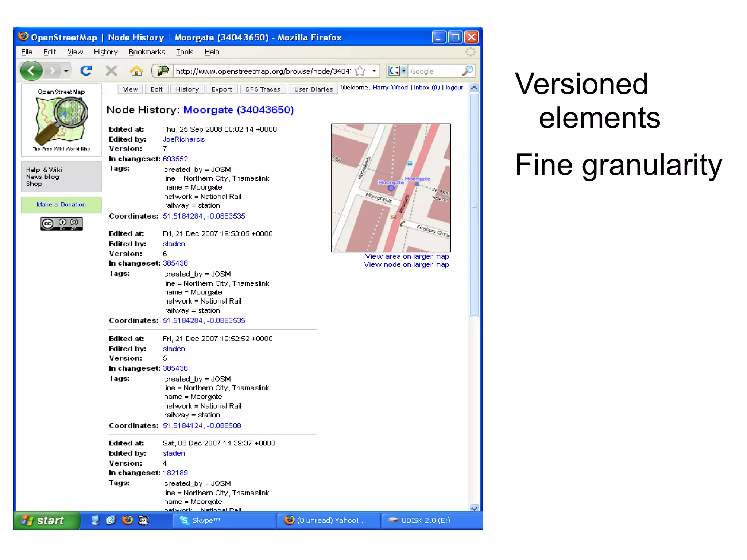
Task: Click the Stop loading X icon
Action: point(111,70)
